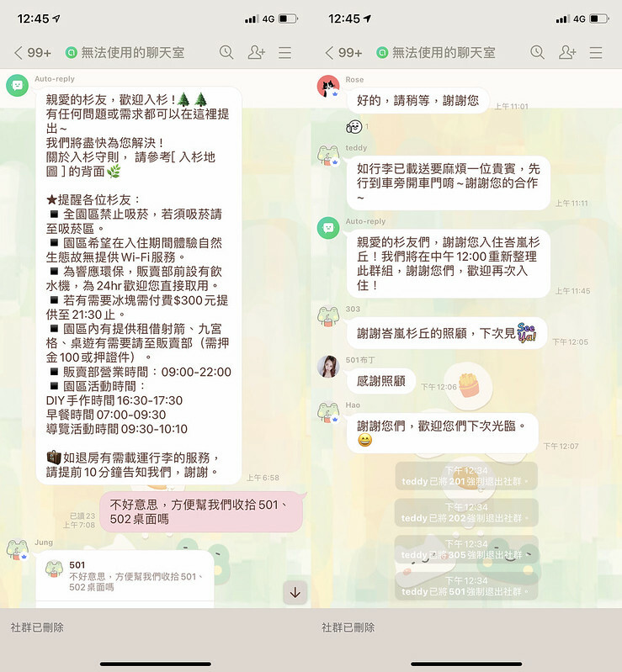Tap the avatar beside the name teddy
The width and height of the screenshot is (622, 672).
328,156
